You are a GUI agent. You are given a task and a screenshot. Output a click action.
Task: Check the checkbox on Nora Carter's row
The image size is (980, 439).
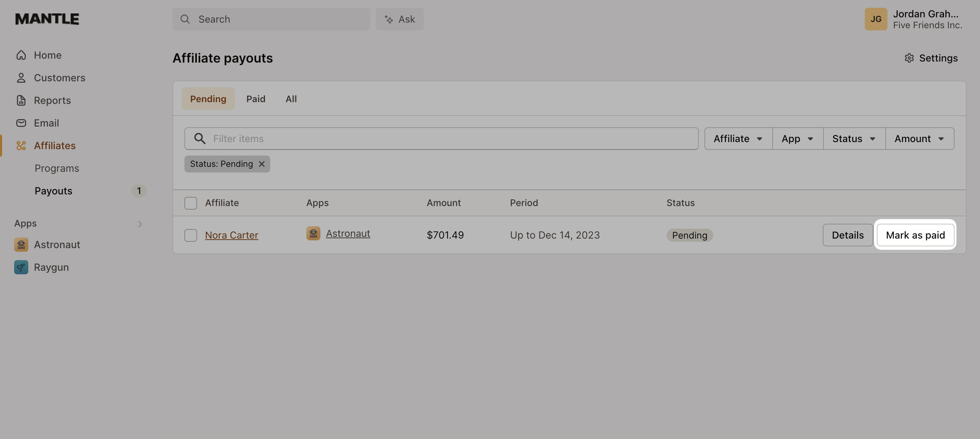191,235
